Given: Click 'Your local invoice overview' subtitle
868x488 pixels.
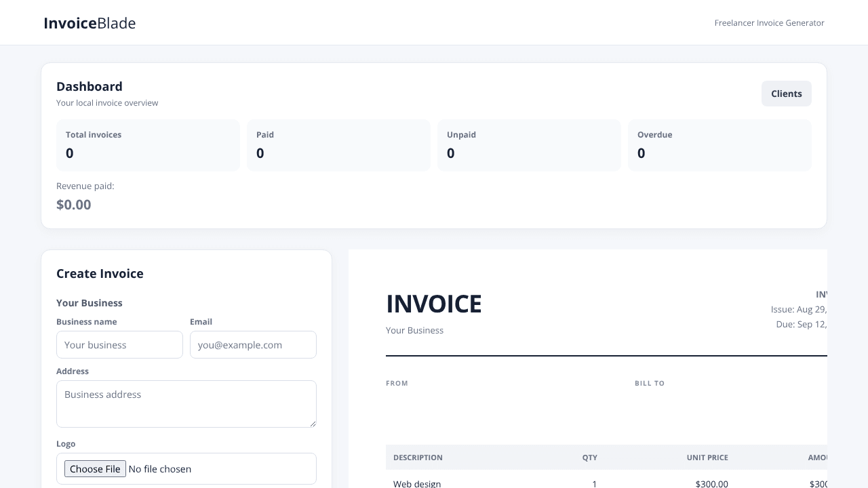Looking at the screenshot, I should coord(107,103).
